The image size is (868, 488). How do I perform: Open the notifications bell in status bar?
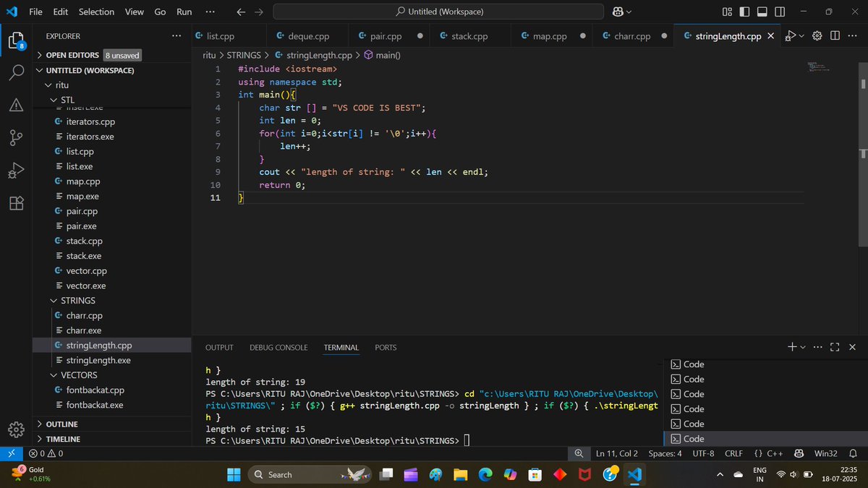tap(853, 453)
